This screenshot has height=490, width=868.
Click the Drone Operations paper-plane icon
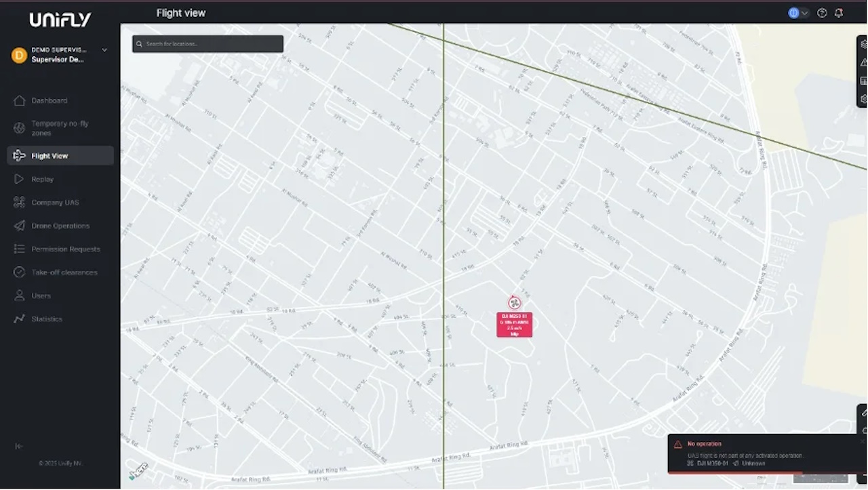19,226
